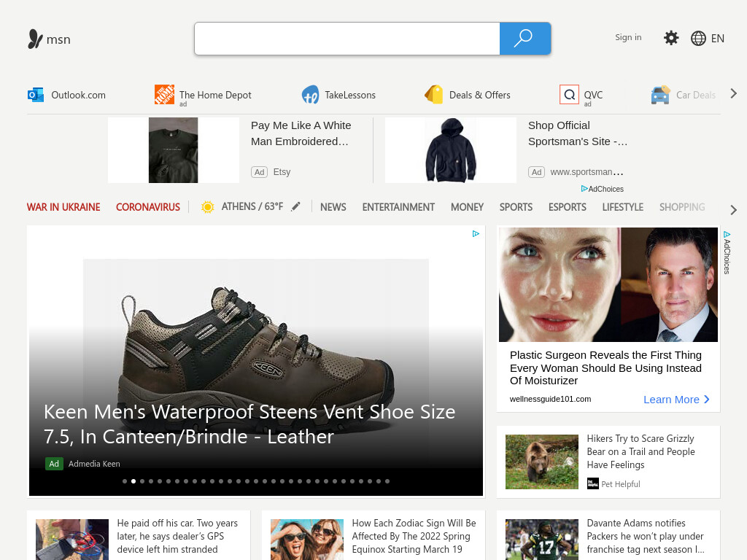Open the Outlook.com icon shortcut
The height and width of the screenshot is (560, 747).
[36, 95]
